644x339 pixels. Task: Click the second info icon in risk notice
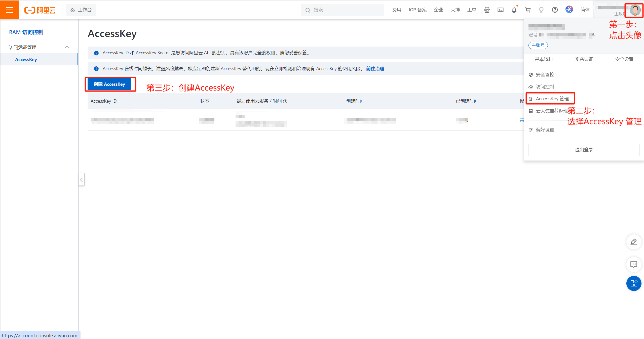(x=96, y=69)
